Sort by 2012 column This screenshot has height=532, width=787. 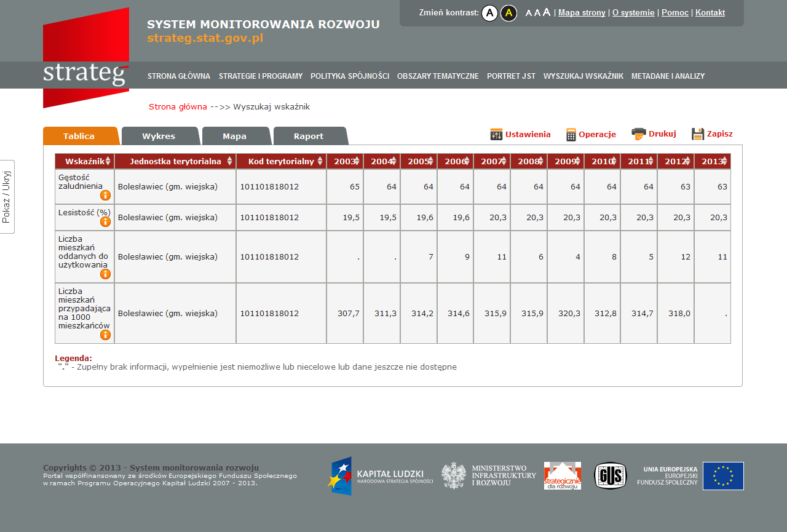tap(676, 161)
